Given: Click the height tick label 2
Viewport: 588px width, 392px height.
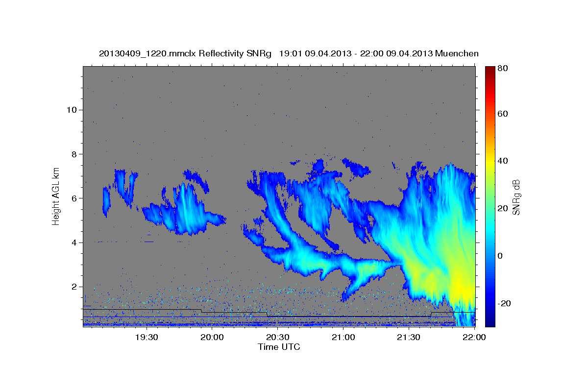Looking at the screenshot, I should [x=73, y=287].
